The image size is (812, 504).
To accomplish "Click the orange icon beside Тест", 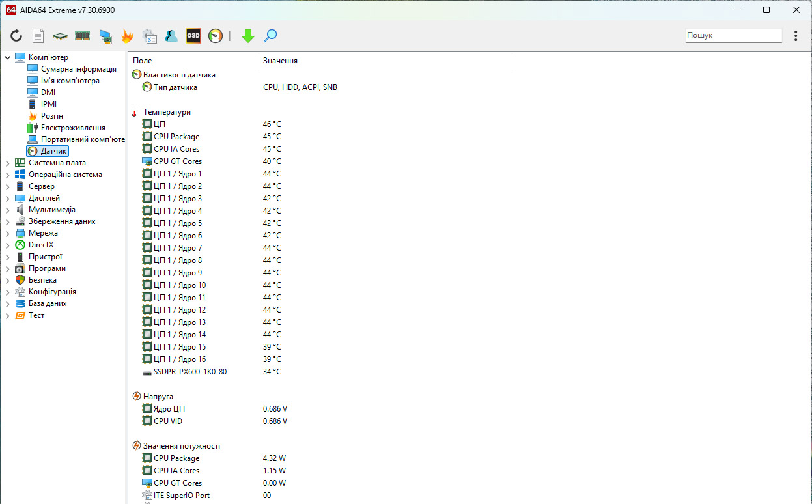I will [x=20, y=315].
